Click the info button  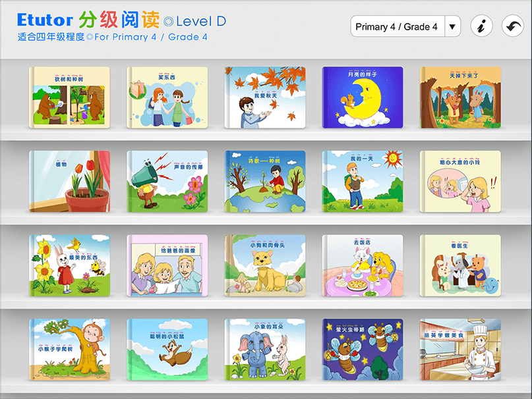pyautogui.click(x=481, y=26)
